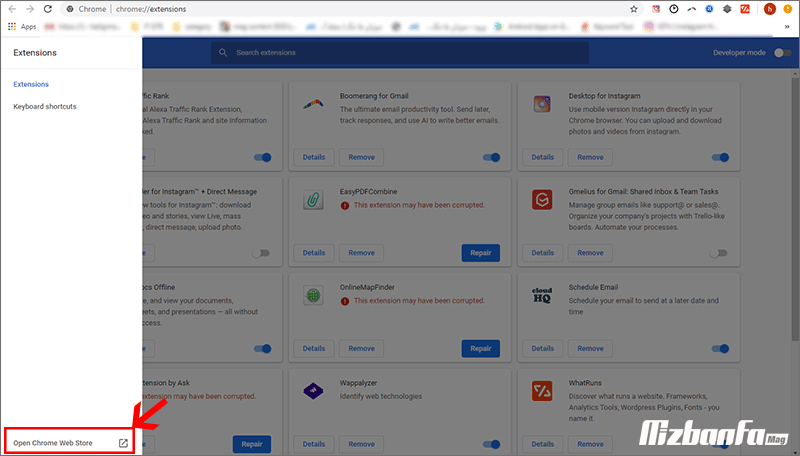Repair the extension by Ask
The image size is (800, 456).
click(x=252, y=444)
